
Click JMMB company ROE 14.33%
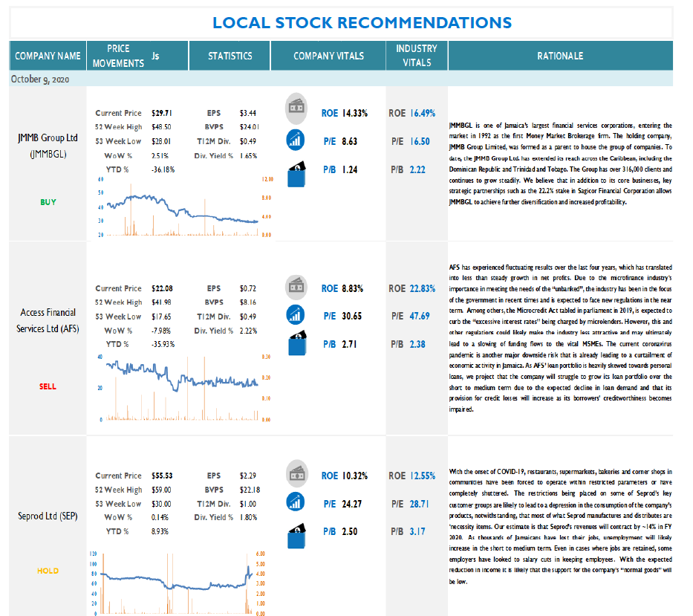355,113
